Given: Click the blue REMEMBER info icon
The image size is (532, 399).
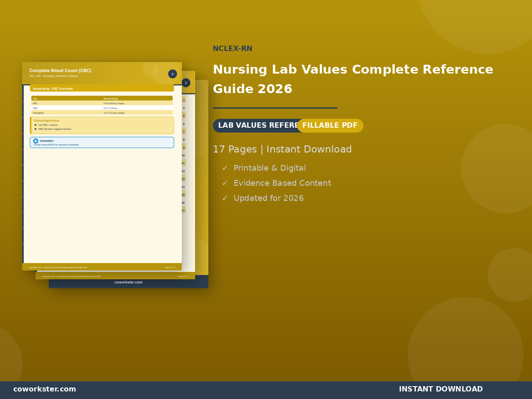Looking at the screenshot, I should pos(35,141).
